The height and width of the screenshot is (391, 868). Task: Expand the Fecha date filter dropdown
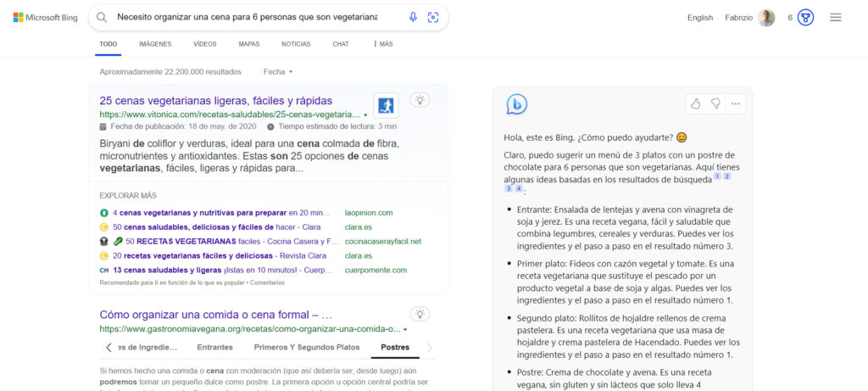click(x=278, y=72)
